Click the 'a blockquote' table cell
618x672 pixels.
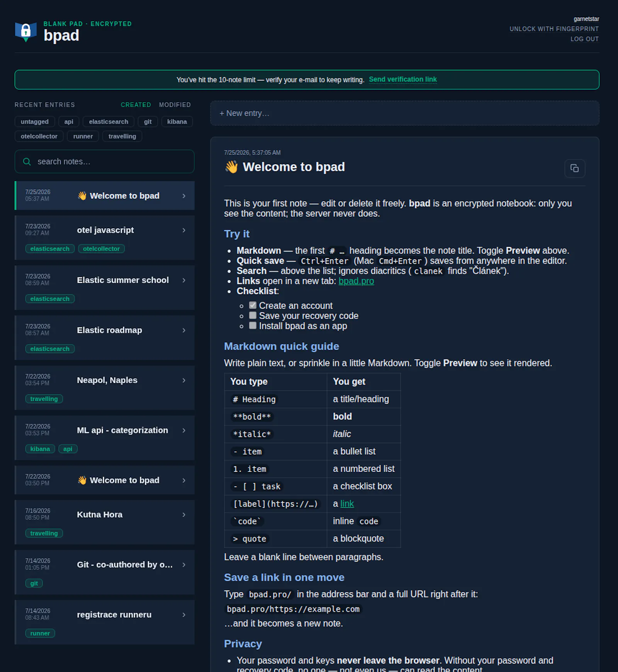[363, 539]
